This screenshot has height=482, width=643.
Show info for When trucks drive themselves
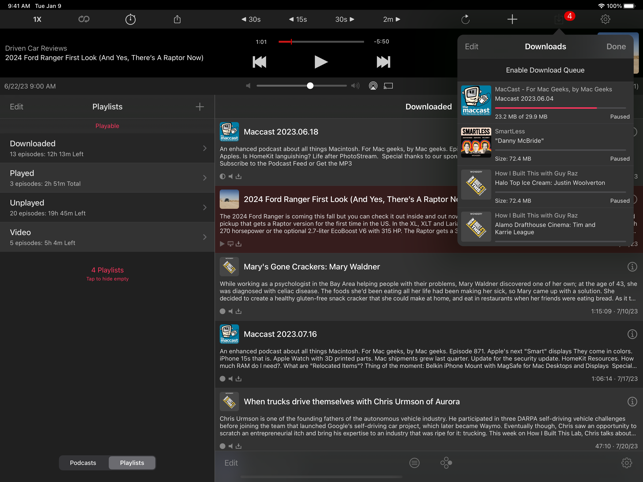pos(632,402)
